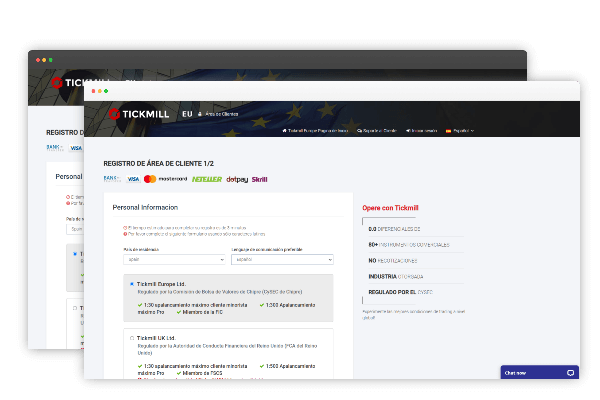Open the support menu link in the header
The height and width of the screenshot is (400, 600).
click(x=377, y=131)
